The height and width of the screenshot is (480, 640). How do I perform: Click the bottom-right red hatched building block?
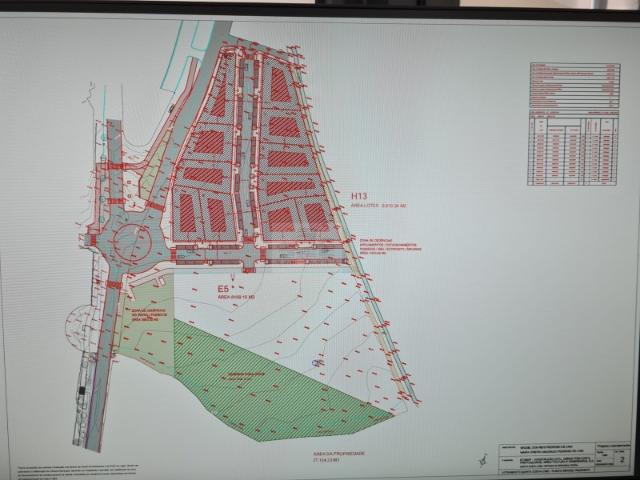click(x=316, y=216)
